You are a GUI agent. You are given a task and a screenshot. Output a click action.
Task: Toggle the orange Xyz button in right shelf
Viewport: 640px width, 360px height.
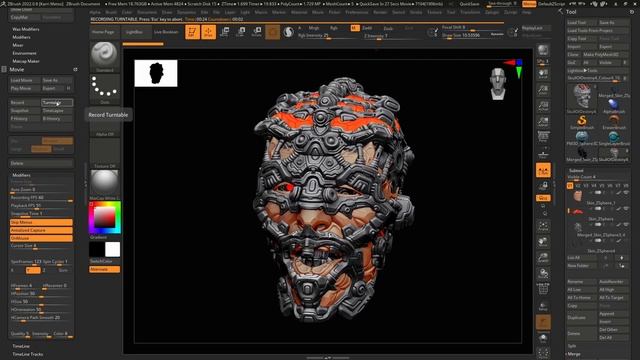point(543,198)
